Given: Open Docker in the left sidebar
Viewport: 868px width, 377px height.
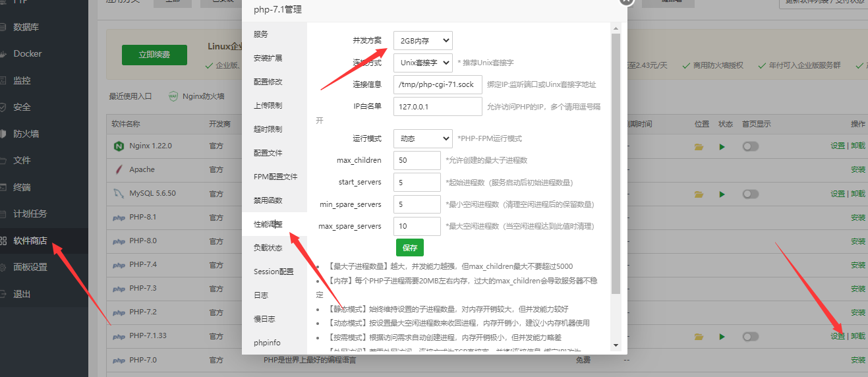Looking at the screenshot, I should [27, 53].
